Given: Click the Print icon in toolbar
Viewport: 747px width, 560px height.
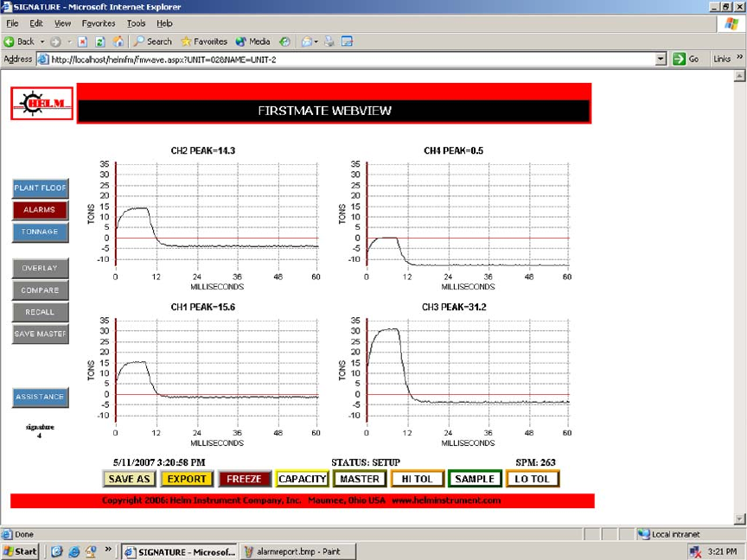Looking at the screenshot, I should 329,41.
